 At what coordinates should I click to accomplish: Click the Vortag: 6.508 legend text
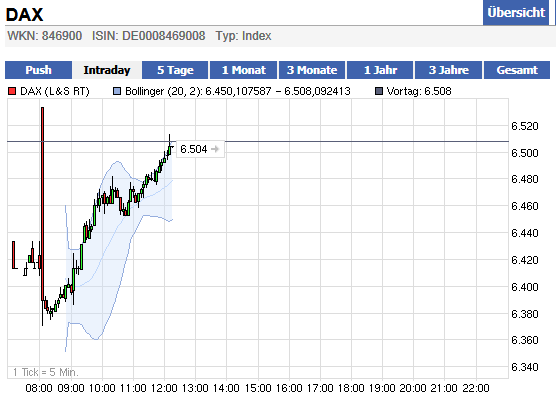(419, 91)
